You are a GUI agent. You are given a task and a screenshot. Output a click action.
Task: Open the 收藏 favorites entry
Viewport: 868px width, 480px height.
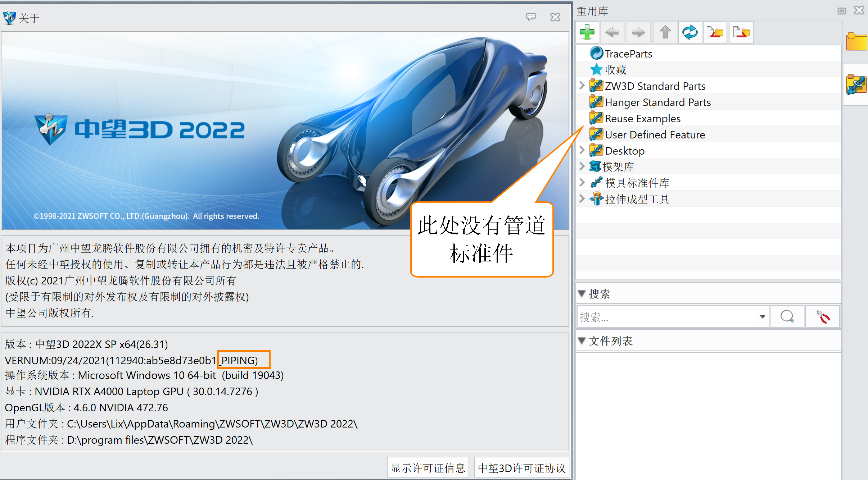[615, 69]
